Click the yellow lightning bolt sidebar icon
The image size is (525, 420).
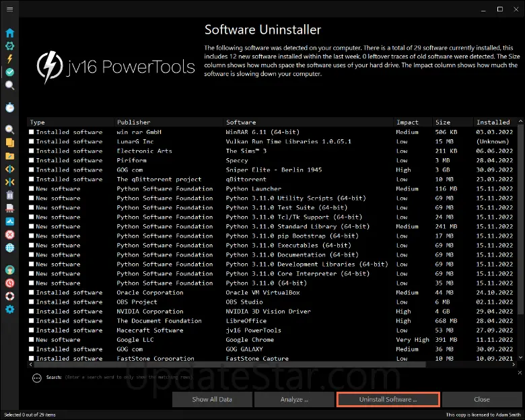(9, 59)
